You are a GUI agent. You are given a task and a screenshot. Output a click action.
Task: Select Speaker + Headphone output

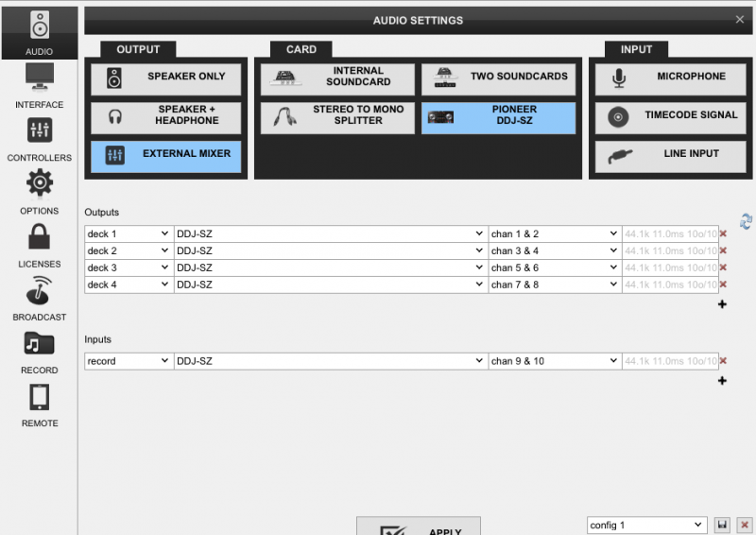[166, 118]
